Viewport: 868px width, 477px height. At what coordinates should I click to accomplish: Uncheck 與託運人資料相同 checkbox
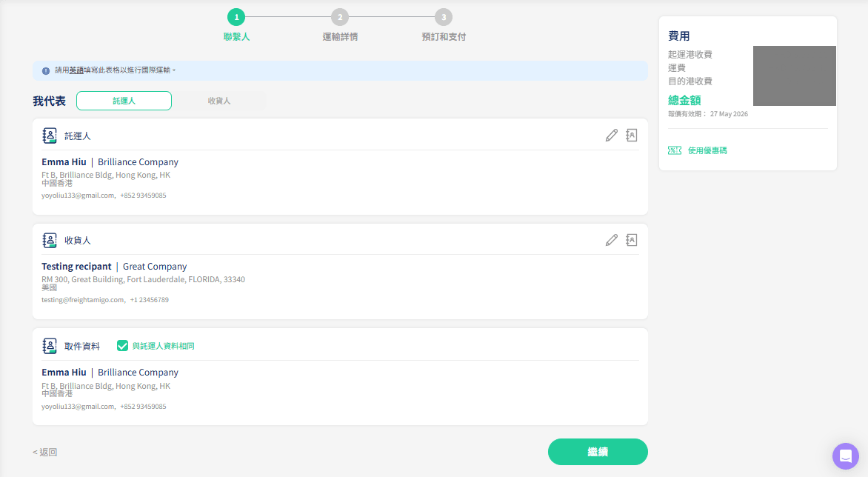[122, 346]
